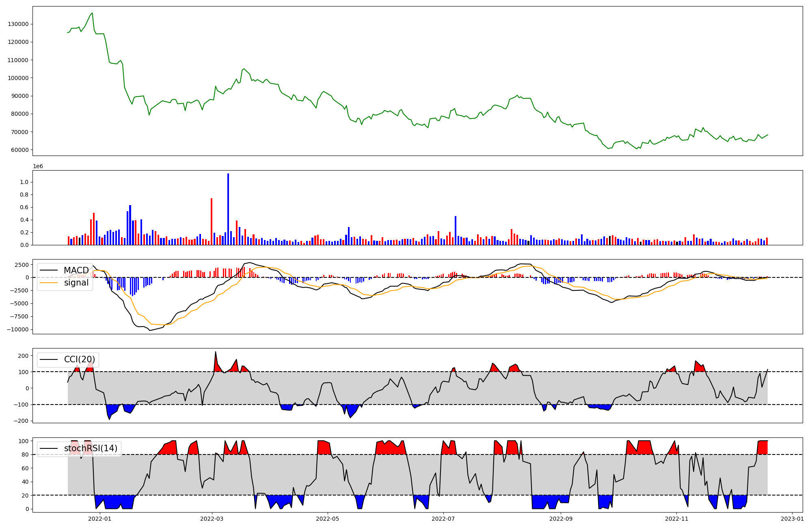Click the stochRSI(14) legend label
Viewport: 812px width, 528px height.
coord(91,448)
